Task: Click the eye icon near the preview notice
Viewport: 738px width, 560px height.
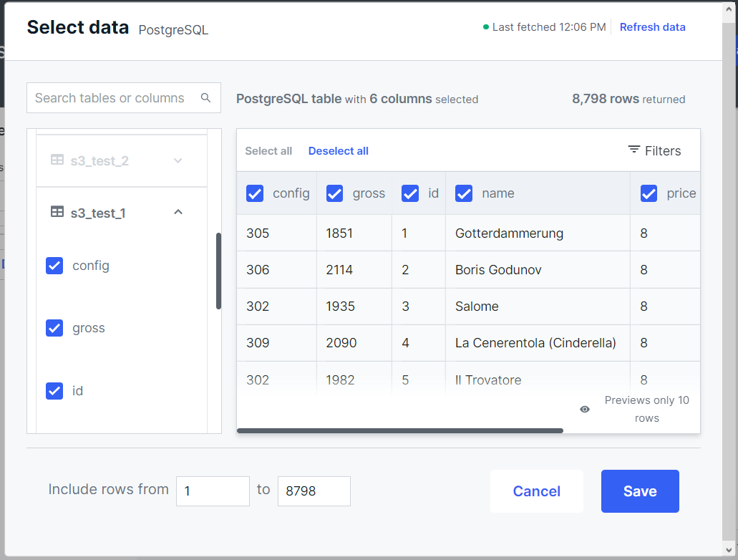Action: click(584, 408)
